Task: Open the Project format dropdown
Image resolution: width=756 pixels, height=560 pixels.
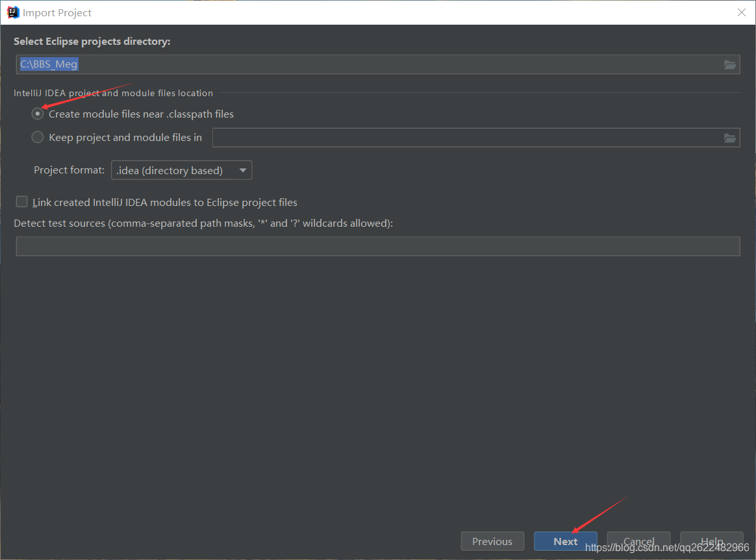Action: 181,170
